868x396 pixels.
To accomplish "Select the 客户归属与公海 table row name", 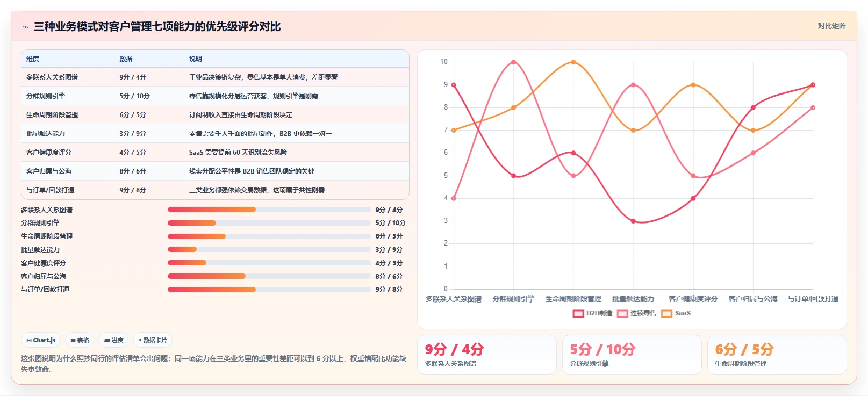I will (x=49, y=171).
